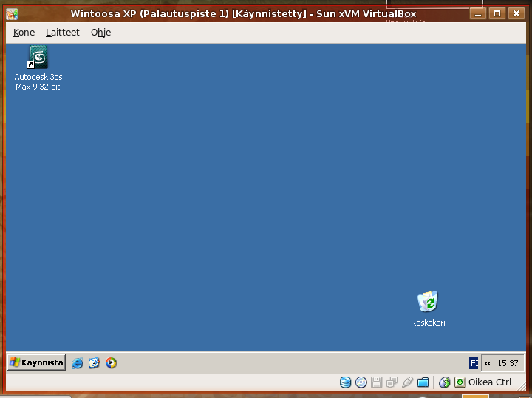The height and width of the screenshot is (398, 532).
Task: Launch Outlook Express from quick launch
Action: [x=94, y=363]
